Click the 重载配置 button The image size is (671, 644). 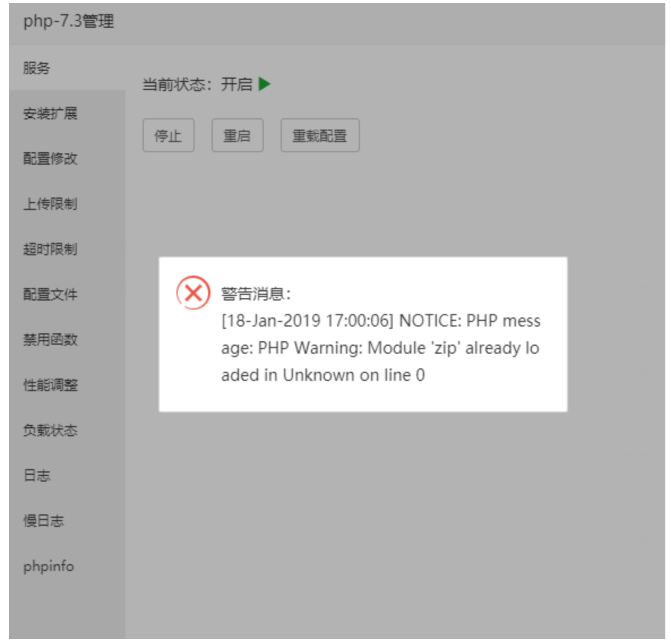pos(320,136)
